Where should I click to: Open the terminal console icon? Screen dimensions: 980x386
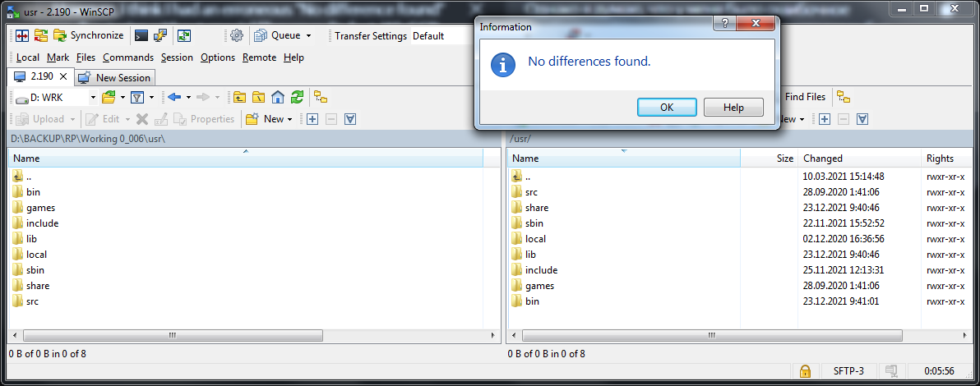[x=141, y=35]
